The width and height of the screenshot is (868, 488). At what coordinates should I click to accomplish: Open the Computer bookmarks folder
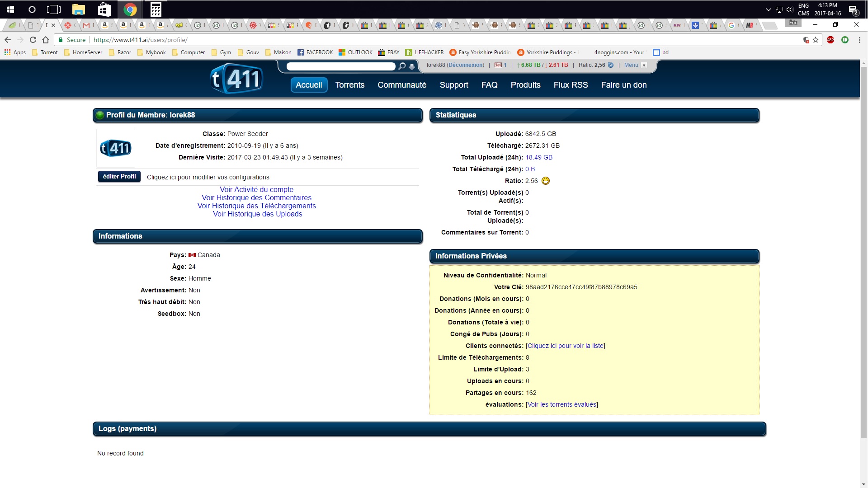[x=189, y=52]
